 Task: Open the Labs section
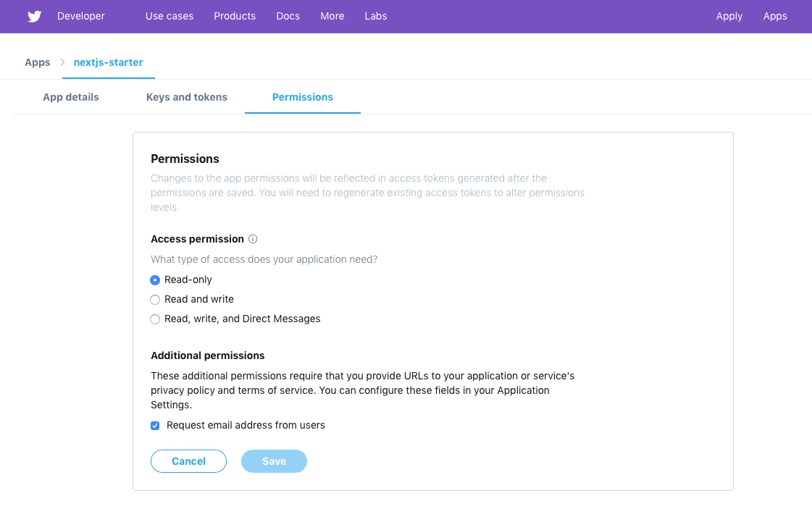tap(375, 16)
